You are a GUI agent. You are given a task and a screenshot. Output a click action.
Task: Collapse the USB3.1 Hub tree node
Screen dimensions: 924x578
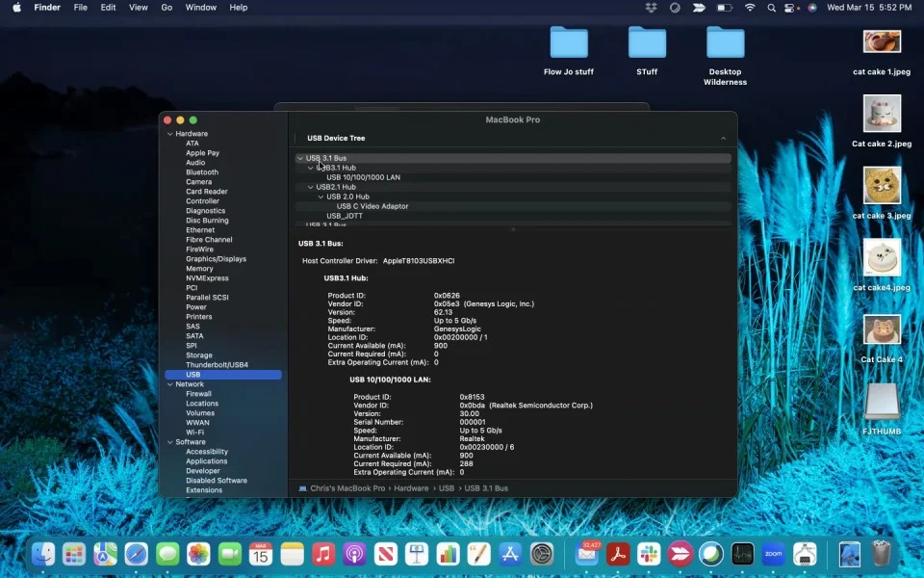pos(311,168)
